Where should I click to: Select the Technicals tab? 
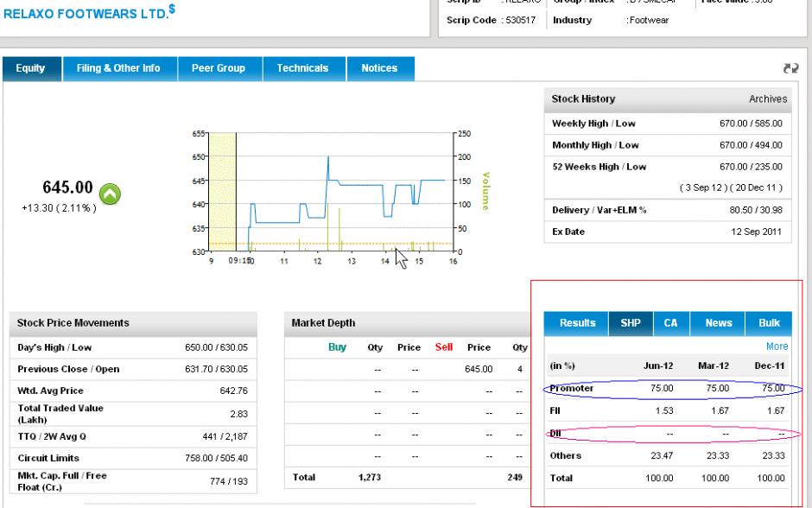pyautogui.click(x=303, y=68)
